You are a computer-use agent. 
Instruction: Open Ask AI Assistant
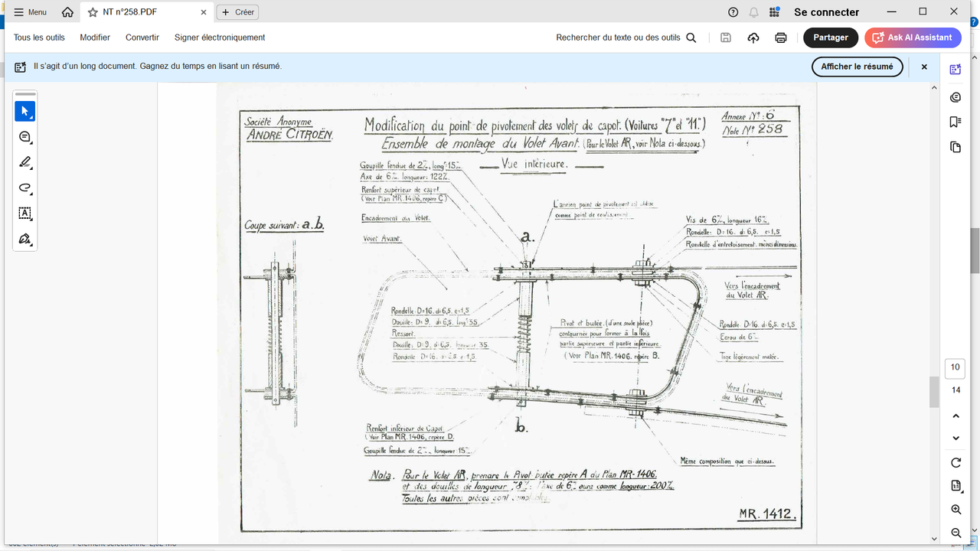913,37
